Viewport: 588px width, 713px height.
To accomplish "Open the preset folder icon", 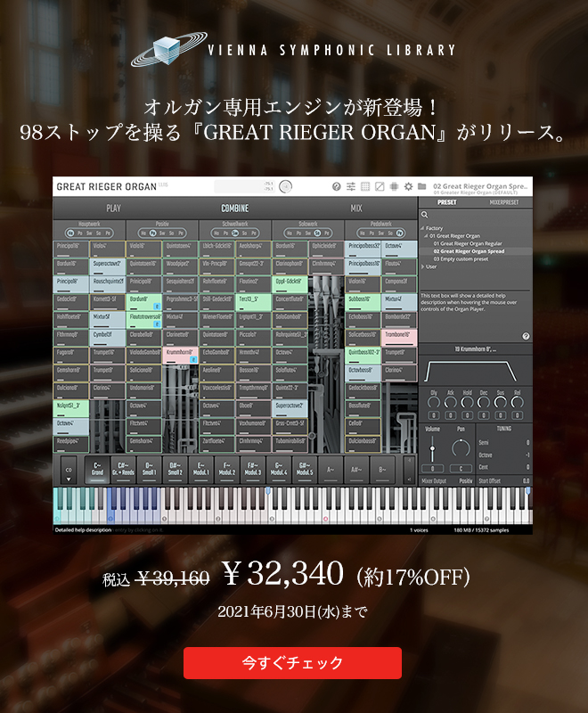I will (422, 186).
